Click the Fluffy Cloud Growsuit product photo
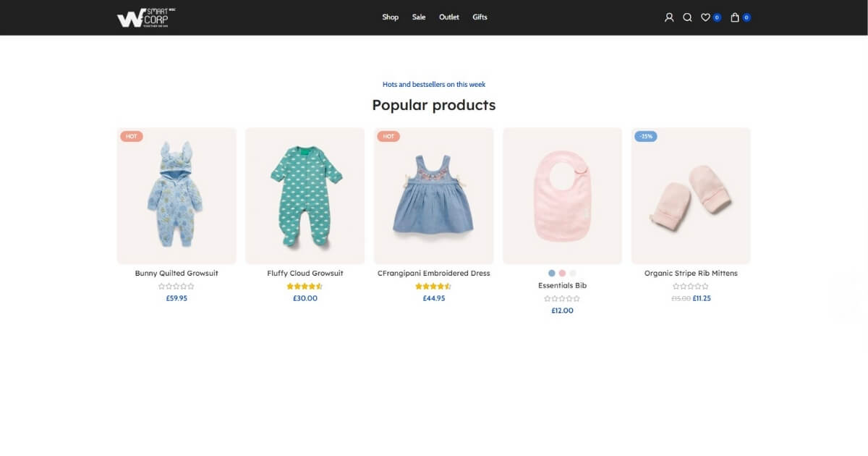868x456 pixels. pyautogui.click(x=305, y=195)
